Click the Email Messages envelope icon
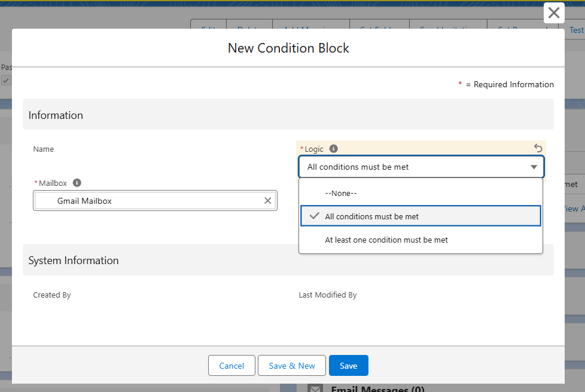The width and height of the screenshot is (585, 392). point(315,388)
